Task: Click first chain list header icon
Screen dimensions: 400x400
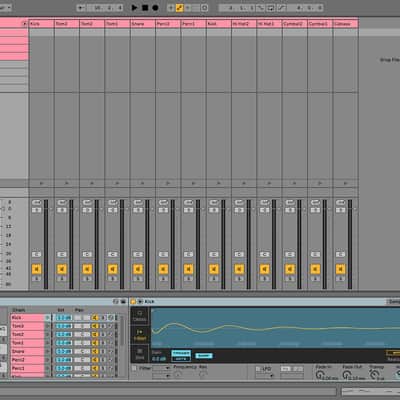Action: (116, 301)
